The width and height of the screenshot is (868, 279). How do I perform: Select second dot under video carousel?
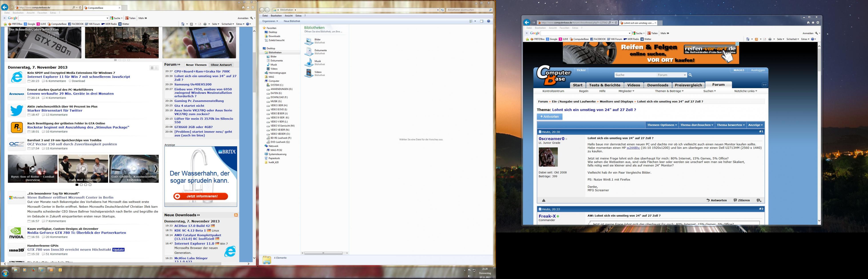click(x=81, y=185)
